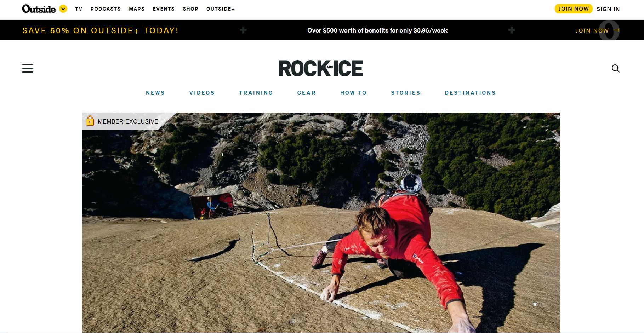The height and width of the screenshot is (333, 644).
Task: Switch to the News category
Action: point(155,93)
